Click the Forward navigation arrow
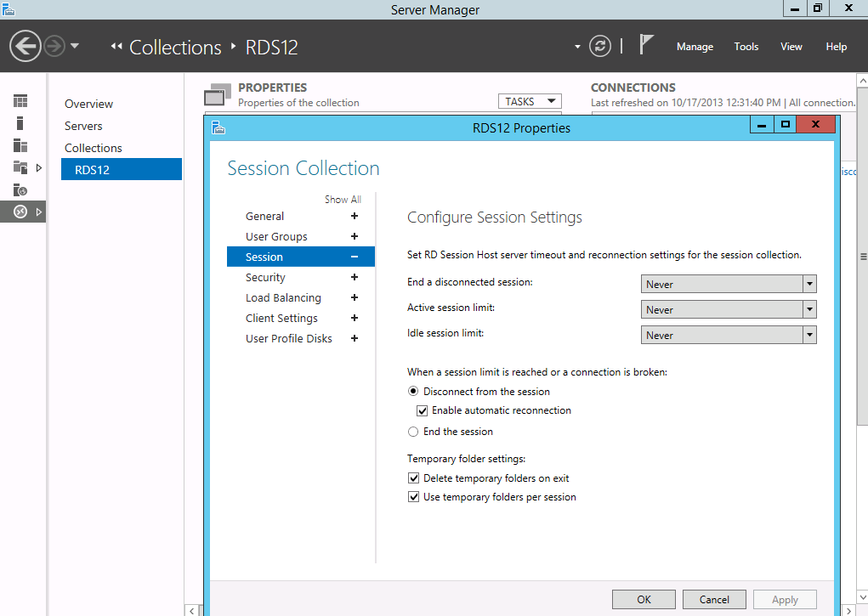This screenshot has width=868, height=616. 54,46
